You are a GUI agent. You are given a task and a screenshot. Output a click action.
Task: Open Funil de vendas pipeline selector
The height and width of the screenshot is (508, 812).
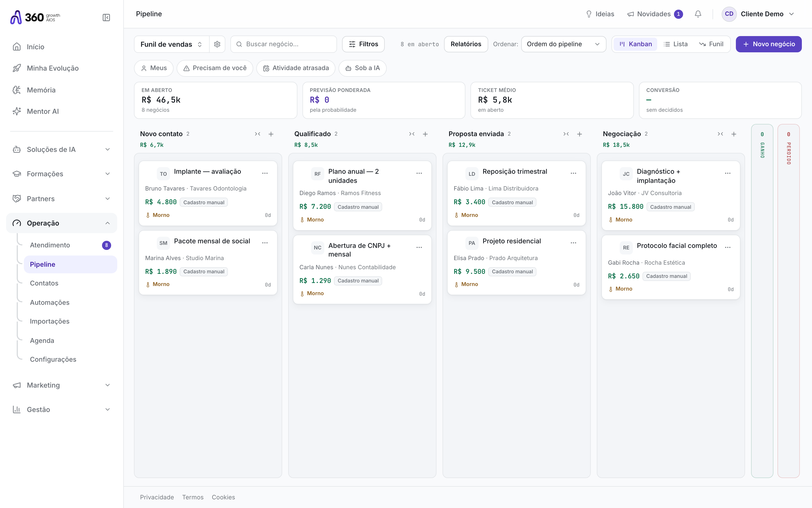coord(172,44)
